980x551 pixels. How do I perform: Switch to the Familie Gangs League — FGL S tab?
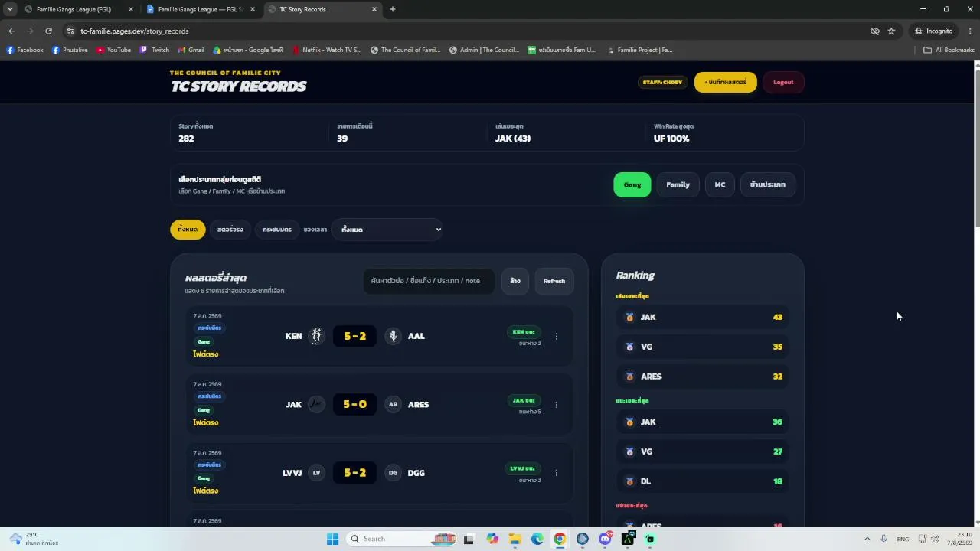pos(201,9)
